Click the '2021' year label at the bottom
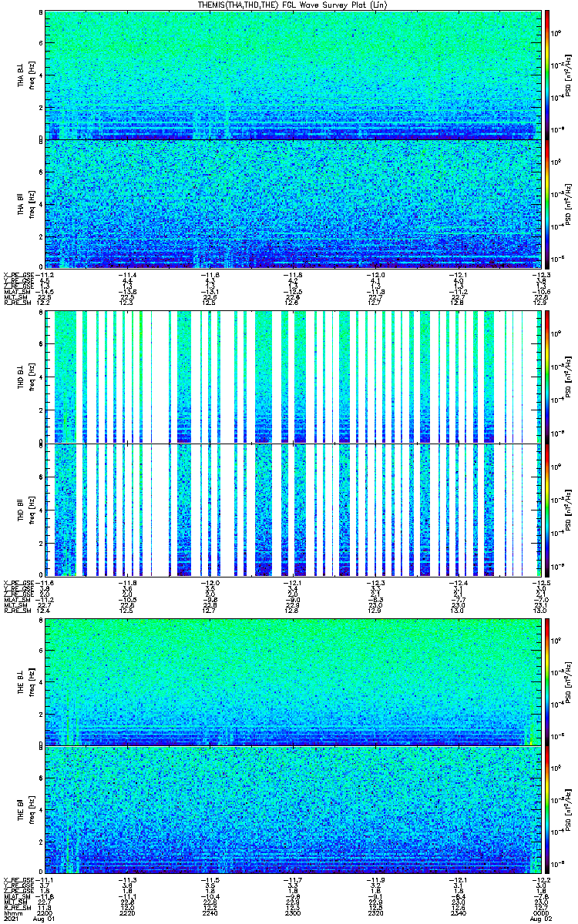Image resolution: width=578 pixels, height=924 pixels. [x=12, y=919]
